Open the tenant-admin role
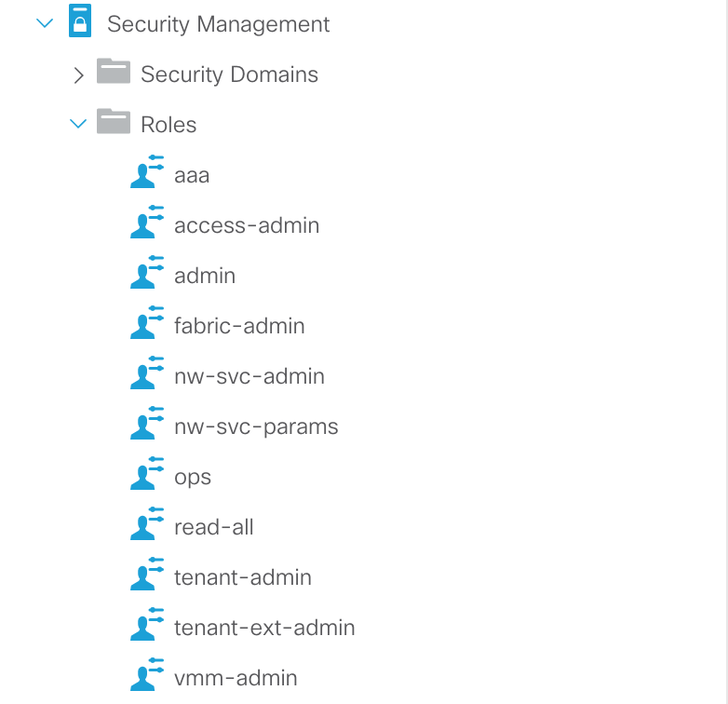The height and width of the screenshot is (704, 728). click(242, 577)
